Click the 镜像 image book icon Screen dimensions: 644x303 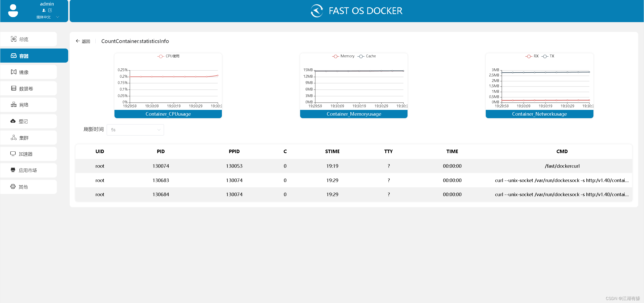(x=14, y=72)
